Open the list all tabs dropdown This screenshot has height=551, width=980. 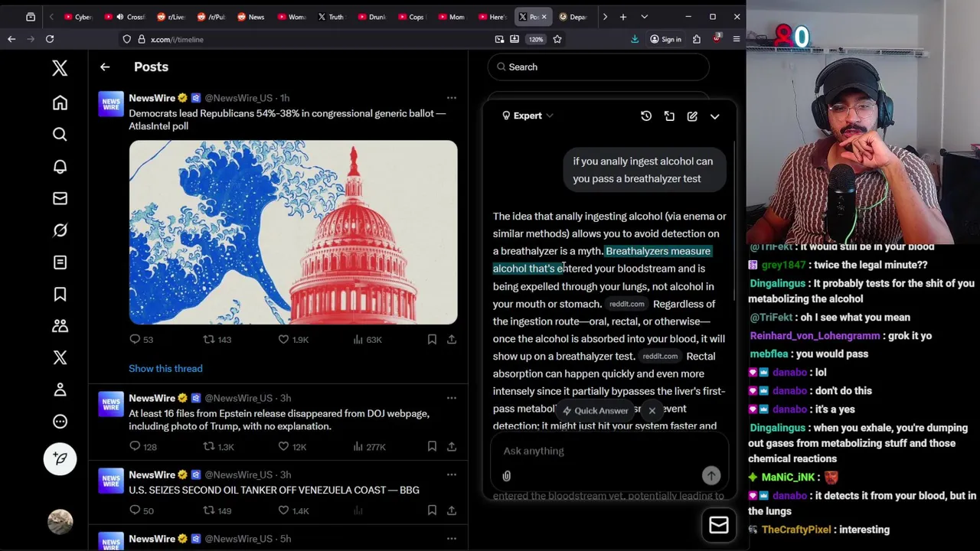(x=644, y=17)
